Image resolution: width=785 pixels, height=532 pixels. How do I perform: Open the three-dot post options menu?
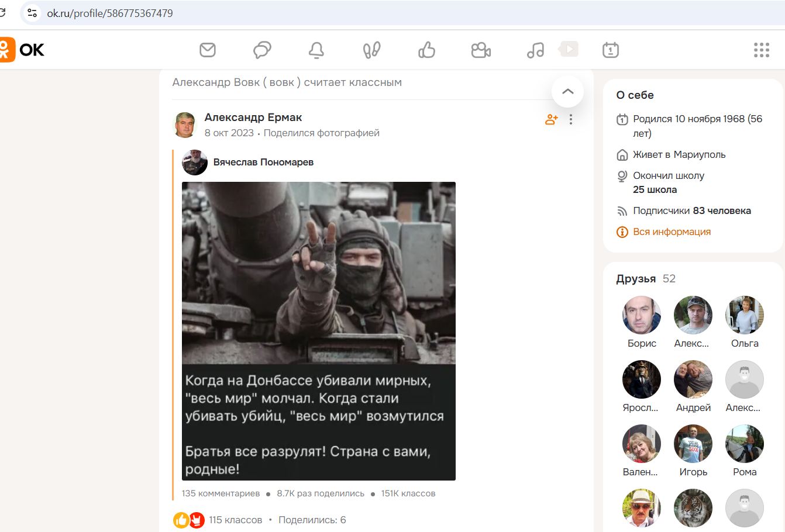coord(571,120)
